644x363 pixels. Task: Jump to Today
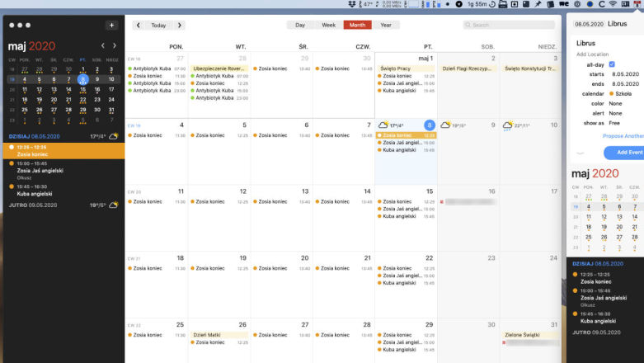point(158,25)
